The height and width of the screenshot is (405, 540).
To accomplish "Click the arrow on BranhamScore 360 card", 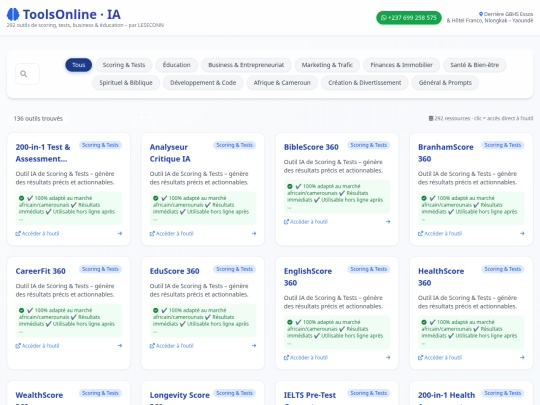I will (x=522, y=233).
